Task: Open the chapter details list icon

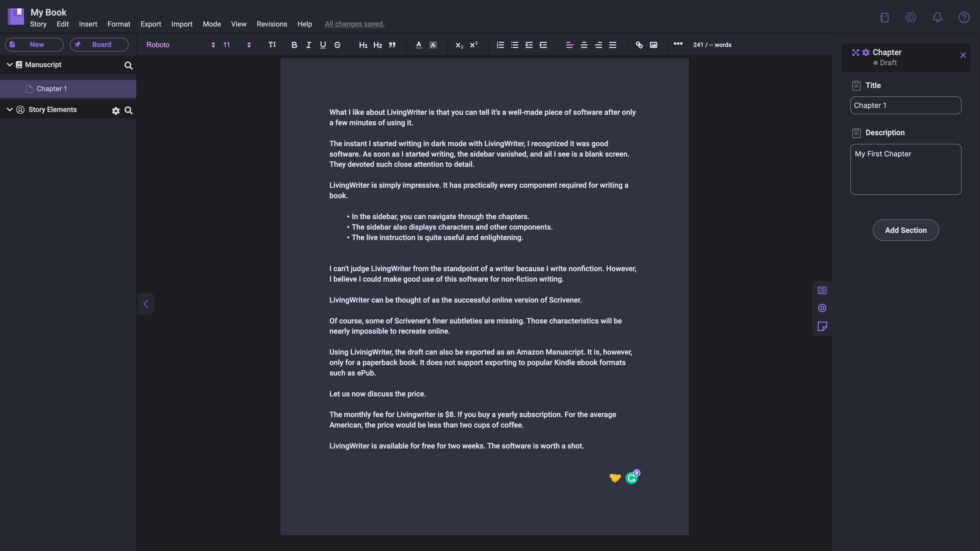Action: tap(822, 291)
